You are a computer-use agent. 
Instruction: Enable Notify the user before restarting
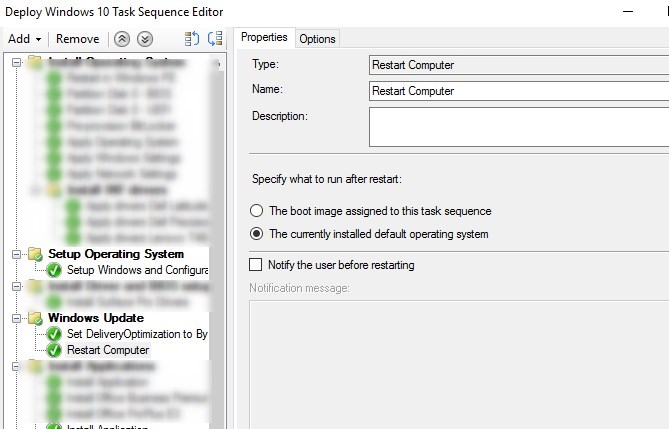click(x=256, y=265)
